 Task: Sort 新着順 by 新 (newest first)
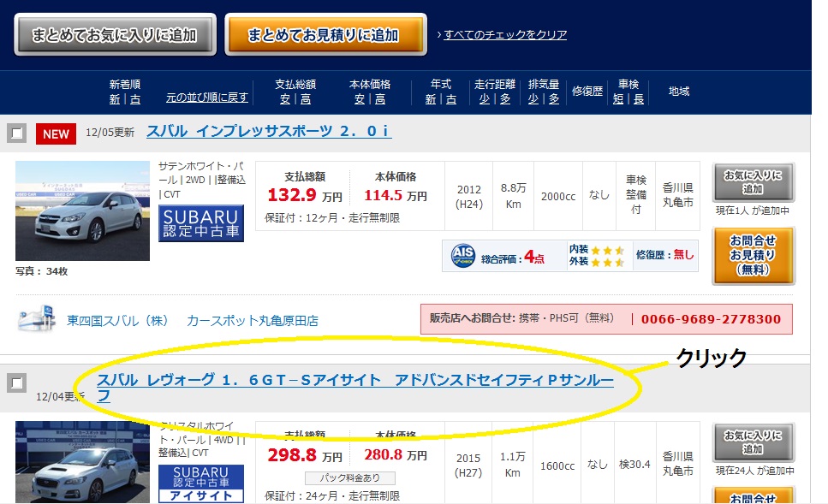pyautogui.click(x=115, y=99)
